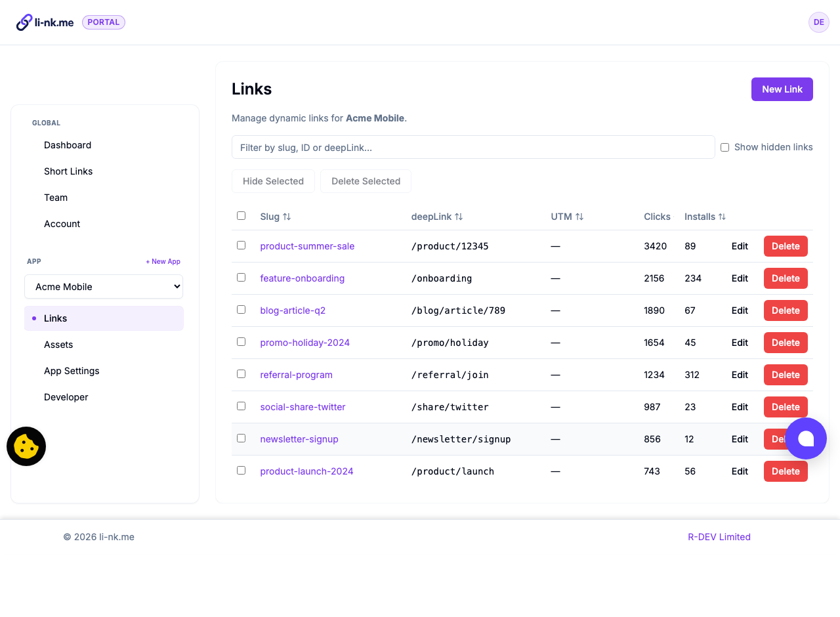Sort by Slug using its sort arrows
Image resolution: width=840 pixels, height=617 pixels.
(287, 217)
